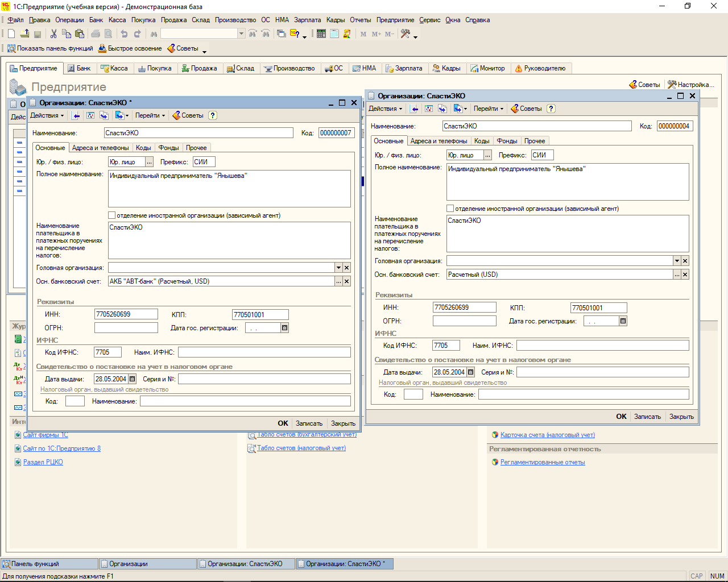Screen dimensions: 728x582
Task: Open create-based-on dropdown arrow in left window
Action: pyautogui.click(x=127, y=115)
